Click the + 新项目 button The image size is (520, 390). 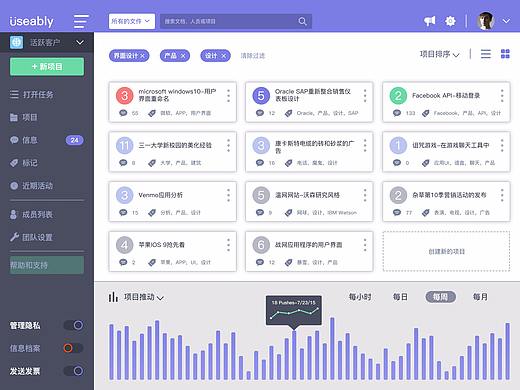(x=47, y=67)
